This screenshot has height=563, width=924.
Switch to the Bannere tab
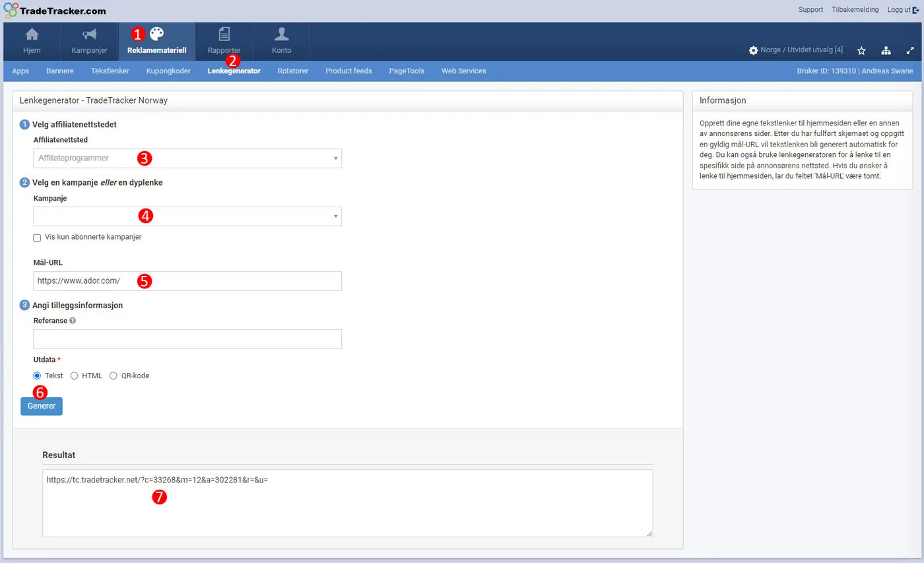tap(60, 71)
